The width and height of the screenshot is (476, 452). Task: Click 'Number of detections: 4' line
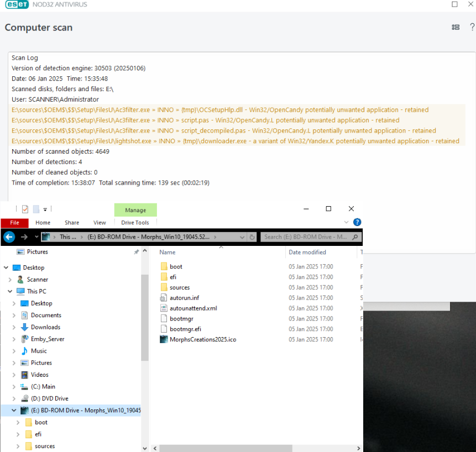(x=47, y=162)
